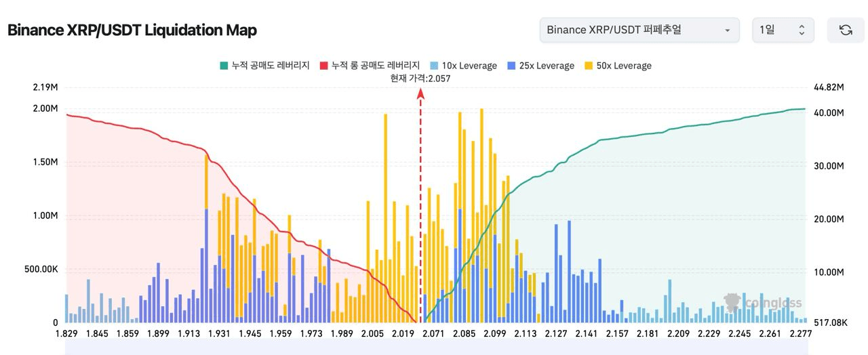Click the 1.829 price axis label
The height and width of the screenshot is (355, 868).
(66, 333)
